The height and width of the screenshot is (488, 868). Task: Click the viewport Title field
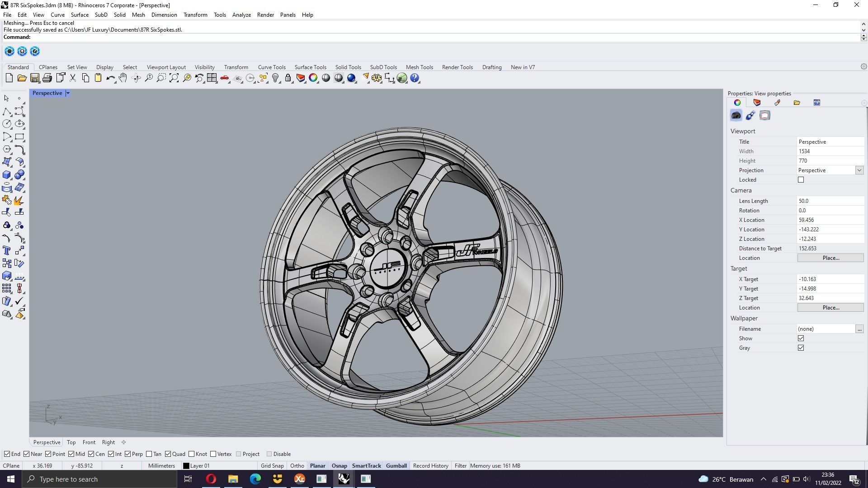830,142
